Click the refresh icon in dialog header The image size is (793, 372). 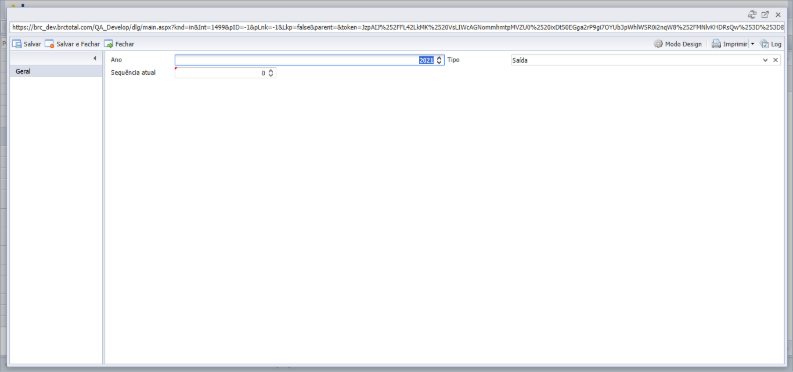coord(752,15)
